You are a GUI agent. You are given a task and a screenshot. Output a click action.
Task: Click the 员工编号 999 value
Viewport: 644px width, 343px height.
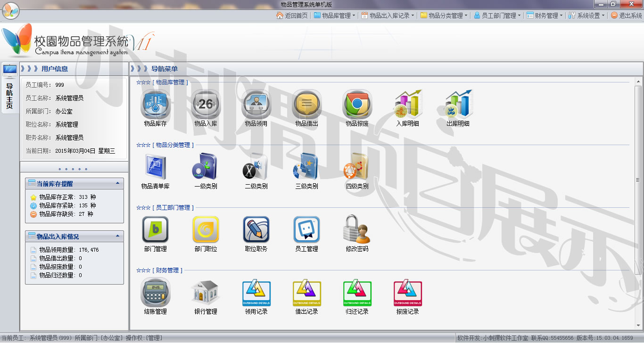[59, 85]
